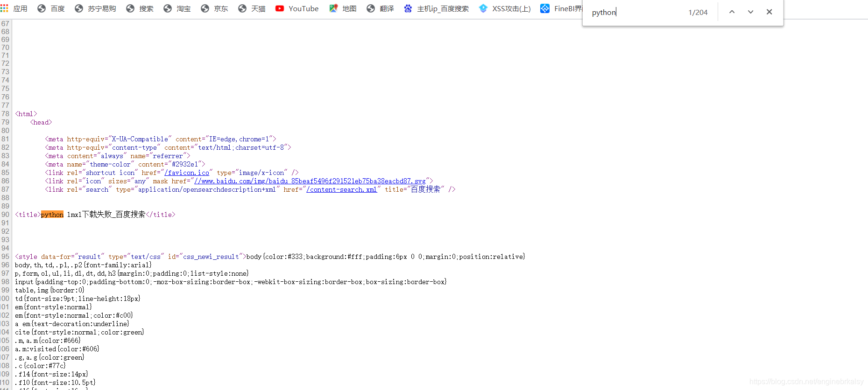Screen dimensions: 868x390
Task: Open the 翻译 bookmark
Action: point(381,8)
